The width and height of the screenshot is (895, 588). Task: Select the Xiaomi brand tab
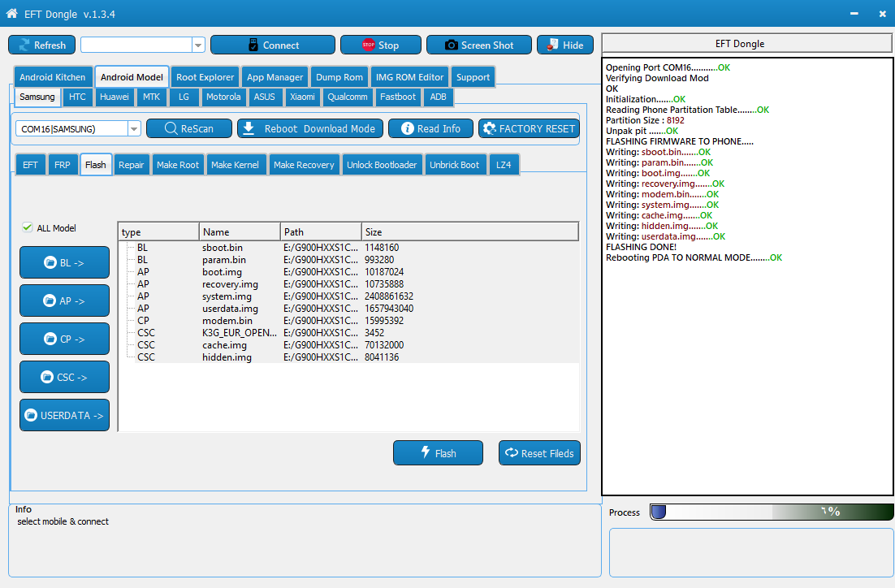click(302, 97)
